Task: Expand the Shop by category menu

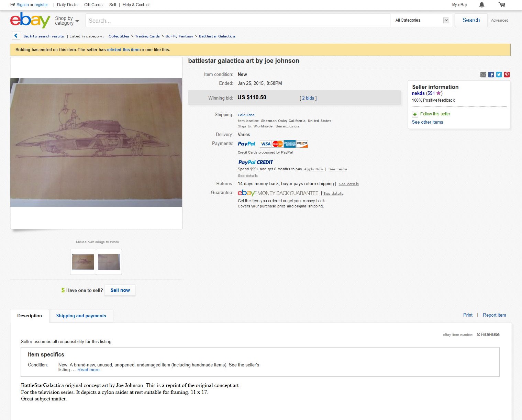Action: (67, 21)
